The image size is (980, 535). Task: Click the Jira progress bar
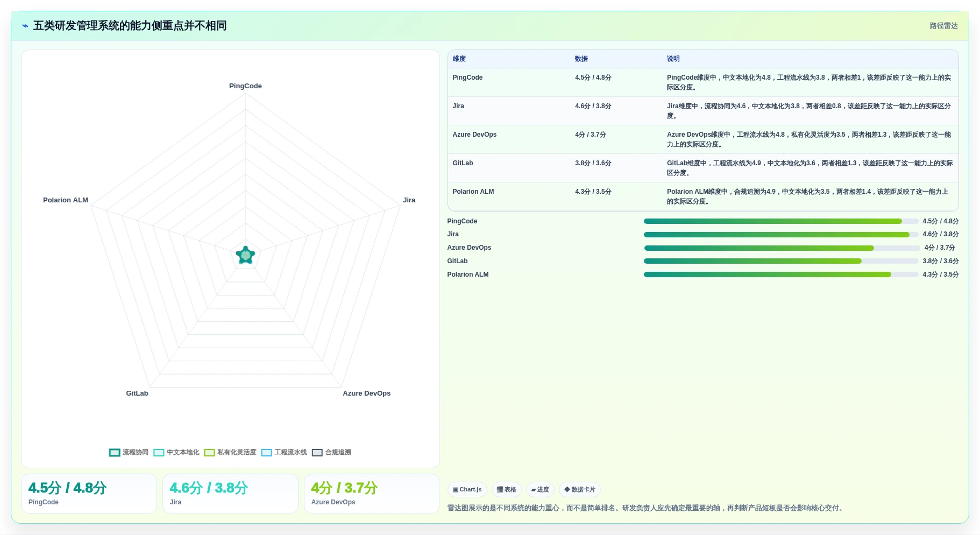tap(781, 235)
